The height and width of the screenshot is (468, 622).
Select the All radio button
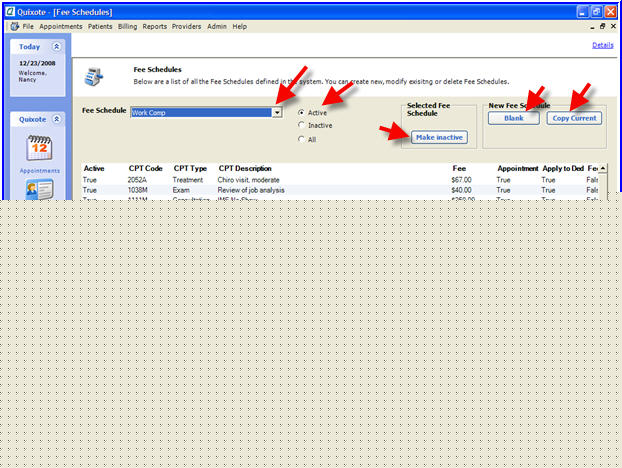(301, 139)
